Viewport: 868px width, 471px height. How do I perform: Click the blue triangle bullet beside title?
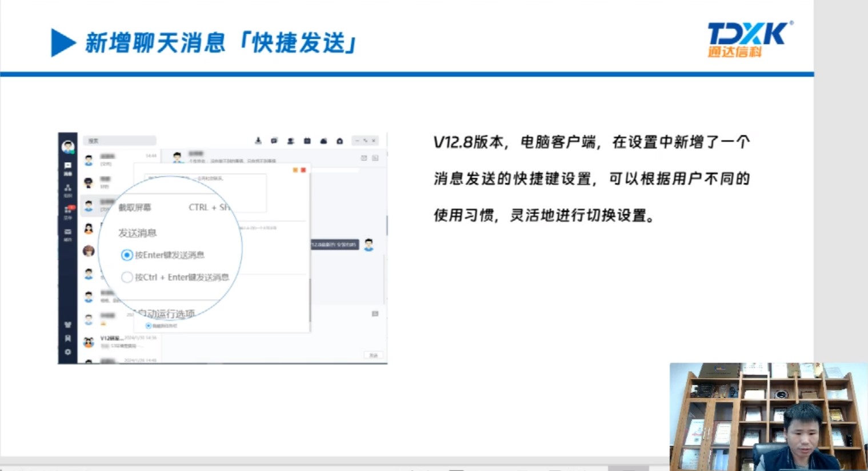coord(63,43)
